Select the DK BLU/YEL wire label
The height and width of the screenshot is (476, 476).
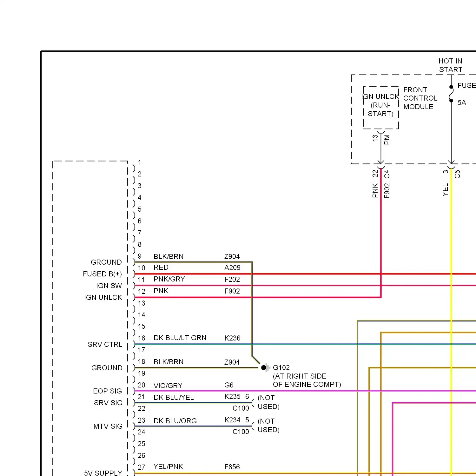click(174, 397)
